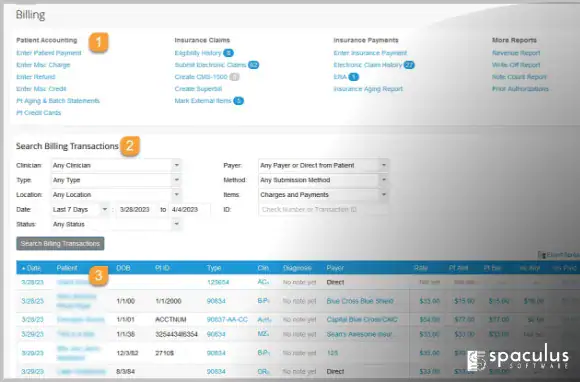Open Submit Electronic Claims link
The image size is (580, 382).
point(210,65)
